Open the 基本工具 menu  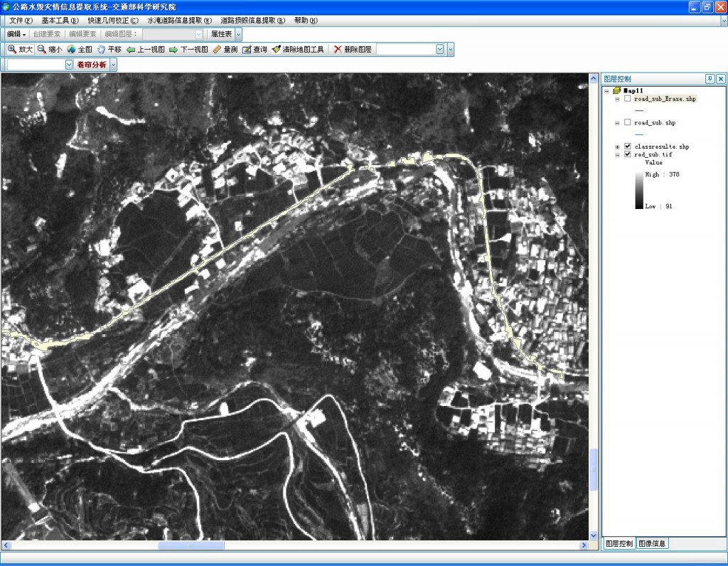click(x=60, y=20)
